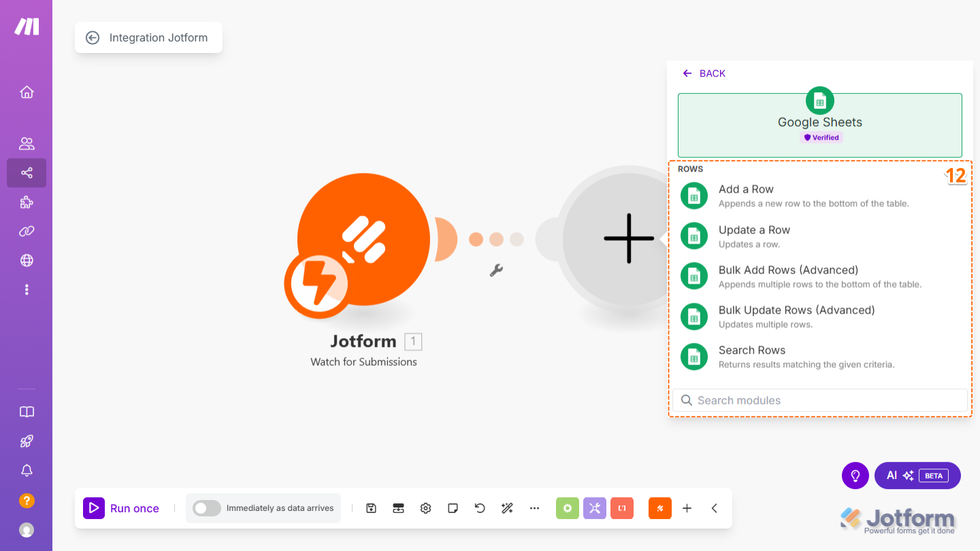Expand the sidebar three-dots more menu
The image size is (980, 551).
27,289
